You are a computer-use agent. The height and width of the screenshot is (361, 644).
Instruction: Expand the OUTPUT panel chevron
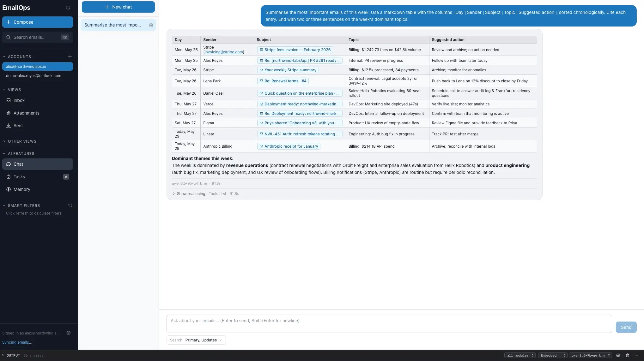3,355
